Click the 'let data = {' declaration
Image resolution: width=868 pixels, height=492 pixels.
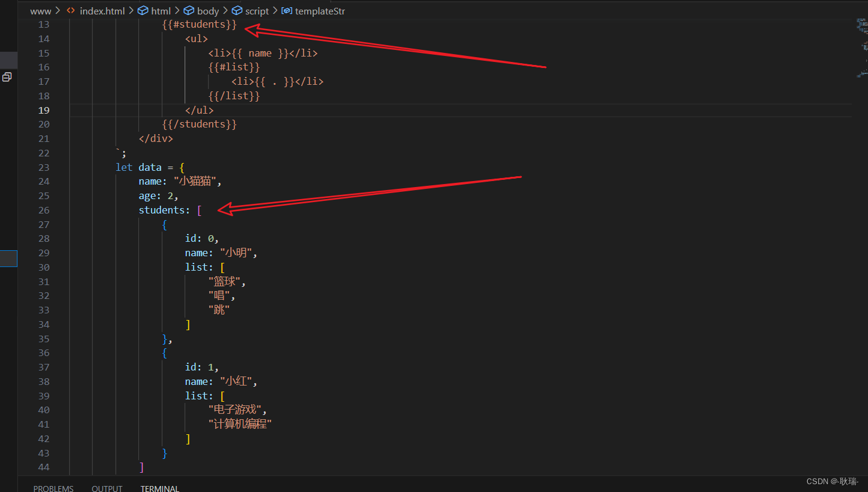(x=150, y=167)
